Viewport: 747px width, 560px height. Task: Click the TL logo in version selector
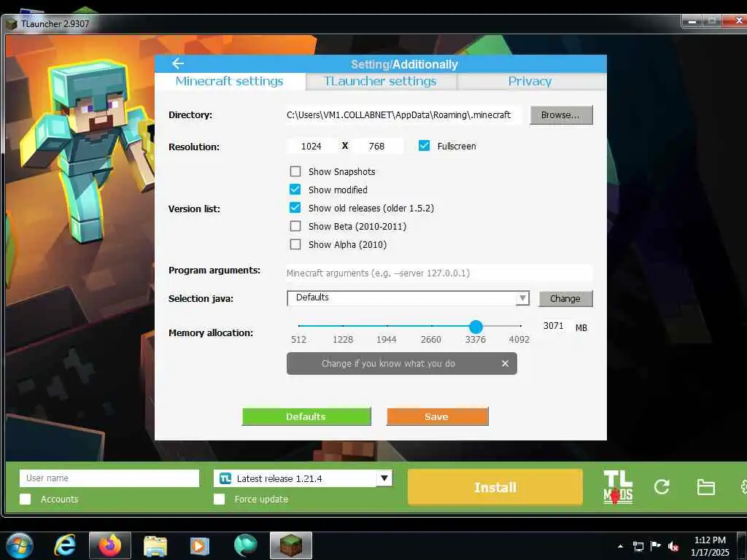click(225, 478)
